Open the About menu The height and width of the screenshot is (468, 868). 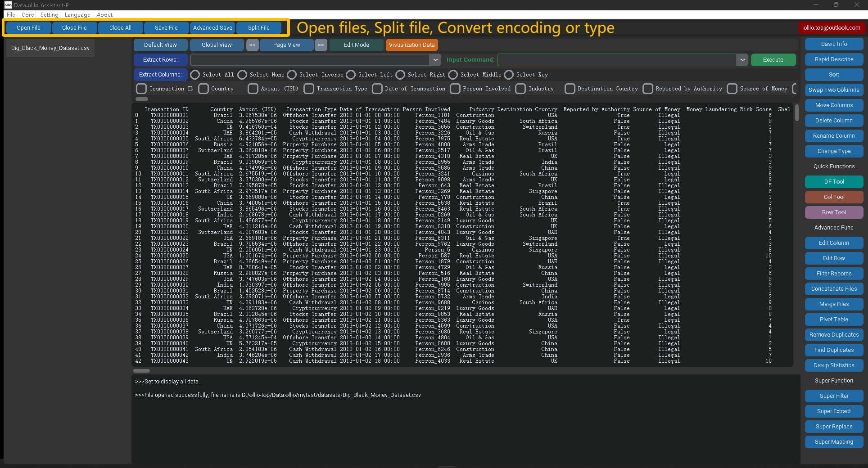coord(105,15)
